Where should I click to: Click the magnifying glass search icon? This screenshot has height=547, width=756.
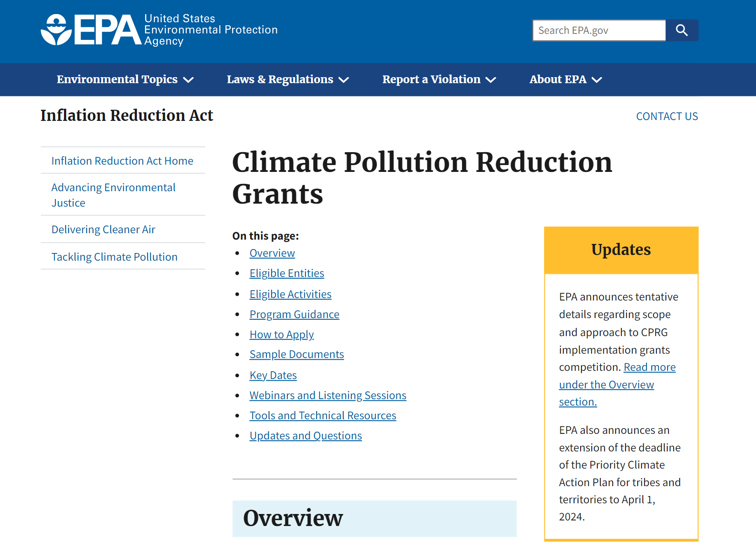(x=681, y=30)
